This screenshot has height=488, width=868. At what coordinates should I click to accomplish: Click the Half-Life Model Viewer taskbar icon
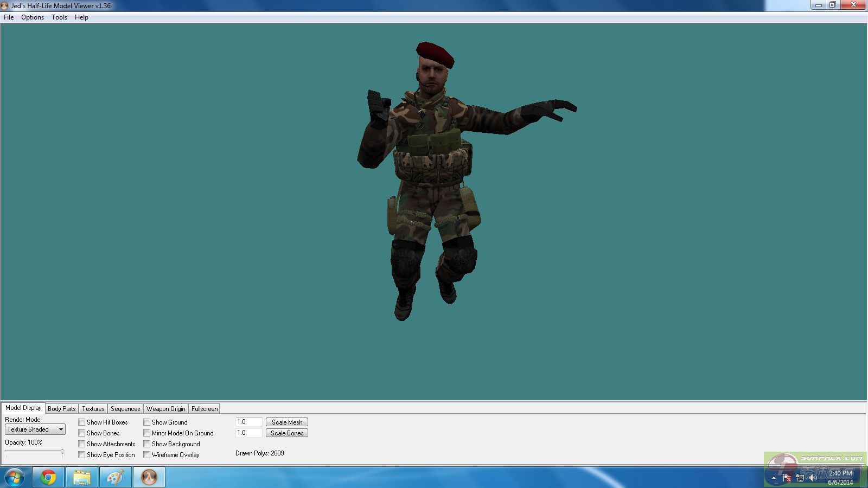point(149,478)
